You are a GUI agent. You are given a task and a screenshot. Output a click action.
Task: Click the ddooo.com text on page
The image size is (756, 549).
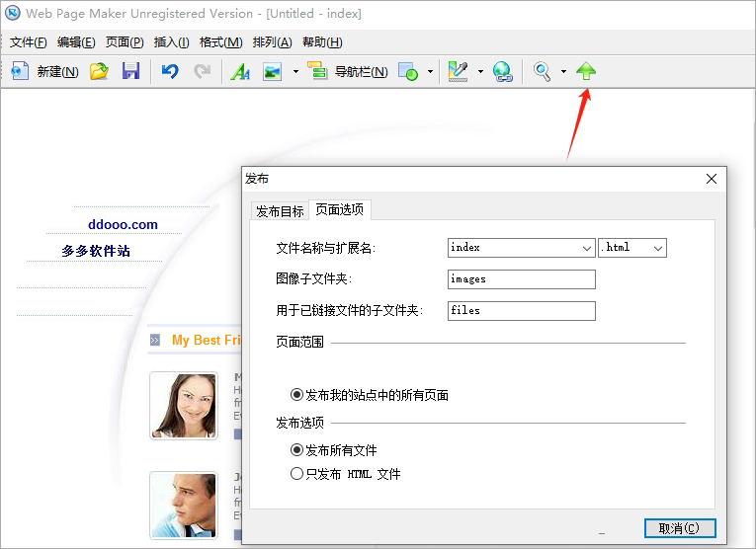coord(123,224)
